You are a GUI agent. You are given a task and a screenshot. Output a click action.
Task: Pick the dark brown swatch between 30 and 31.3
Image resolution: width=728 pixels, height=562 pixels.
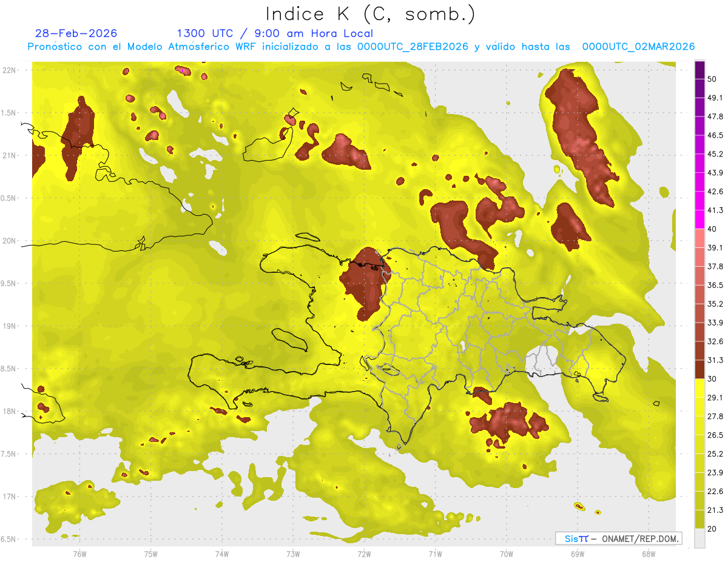pyautogui.click(x=699, y=369)
